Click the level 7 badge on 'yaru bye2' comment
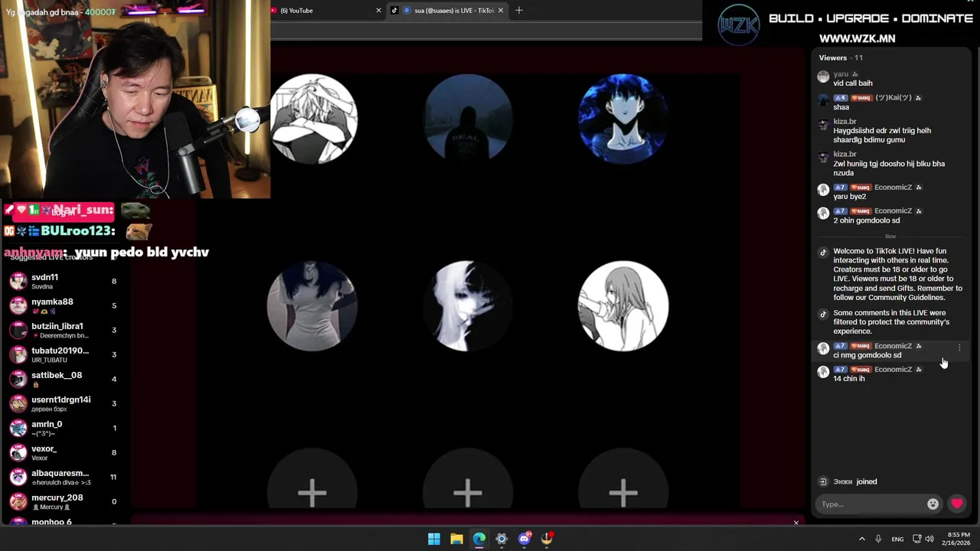980x551 pixels. [x=841, y=187]
